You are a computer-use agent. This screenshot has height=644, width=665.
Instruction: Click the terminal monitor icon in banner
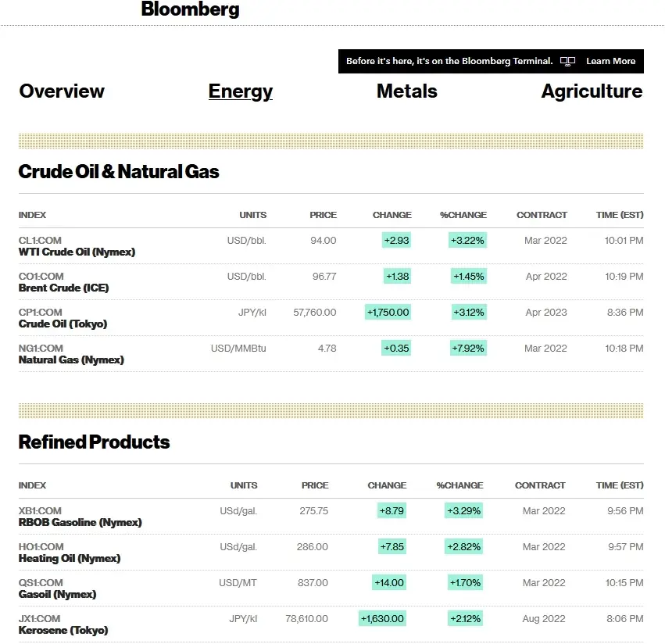(x=567, y=62)
